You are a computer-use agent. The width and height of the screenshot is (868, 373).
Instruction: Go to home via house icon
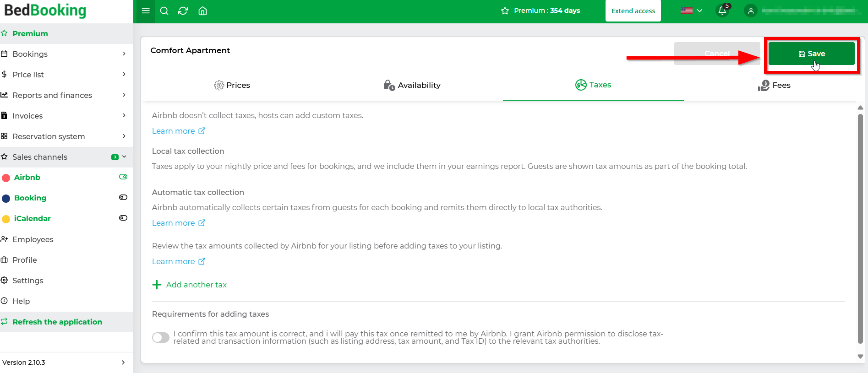click(x=202, y=11)
